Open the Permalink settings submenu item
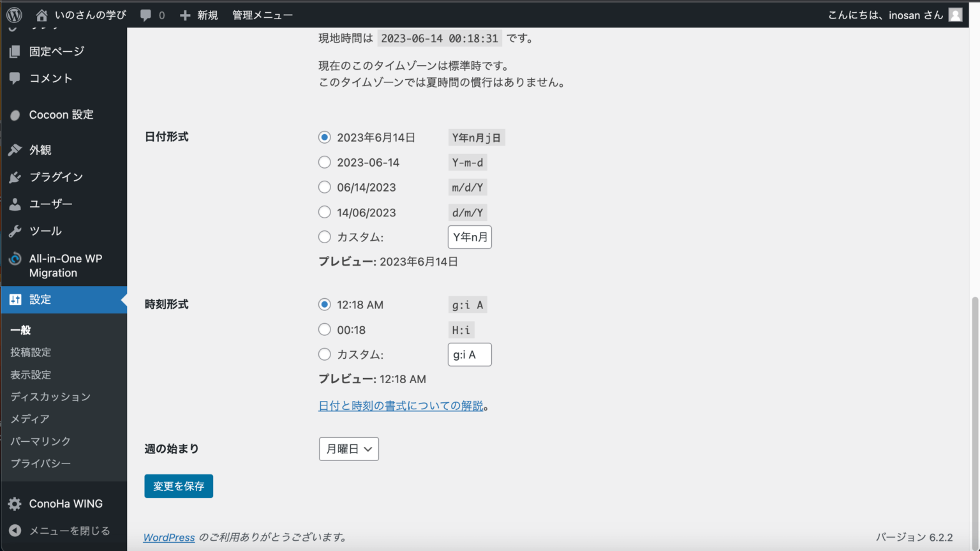This screenshot has width=980, height=551. point(40,441)
